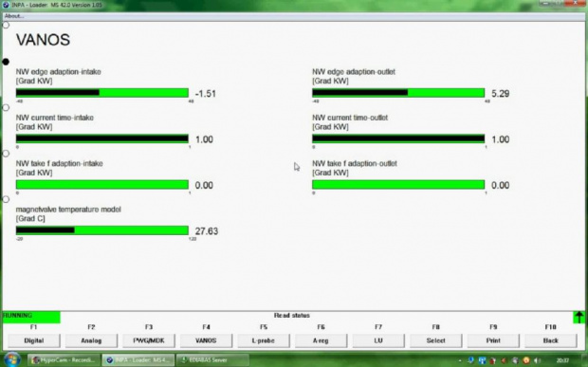Switch to HyperCam Recording taskbar item
Screen dimensions: 588x367
point(64,360)
